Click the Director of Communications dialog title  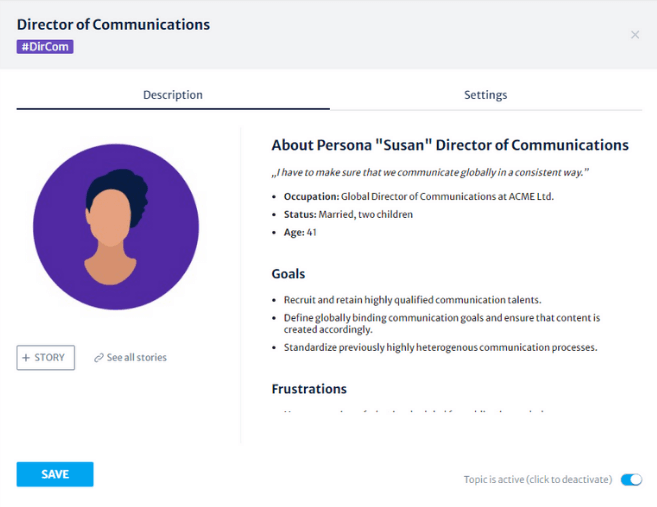[113, 24]
